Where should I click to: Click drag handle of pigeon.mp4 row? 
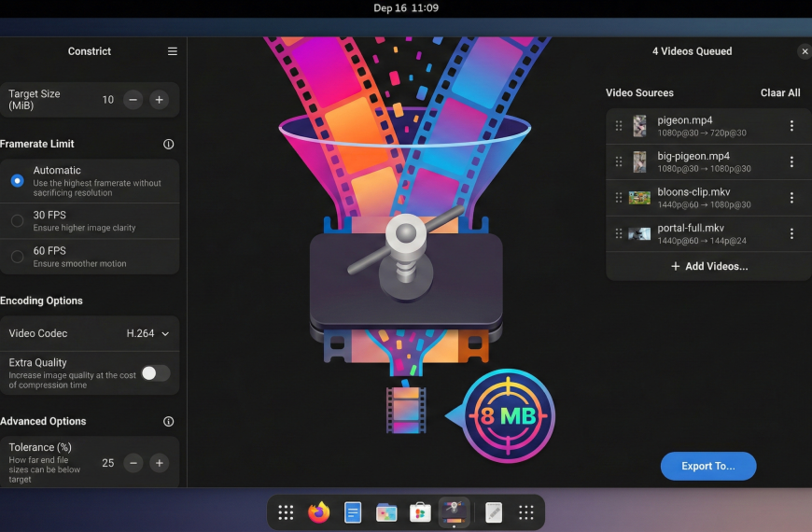618,125
